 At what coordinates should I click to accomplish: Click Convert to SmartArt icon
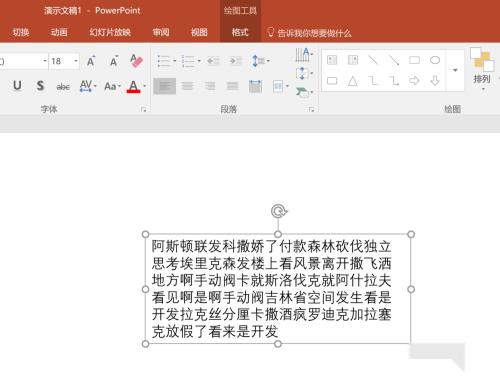coord(304,92)
